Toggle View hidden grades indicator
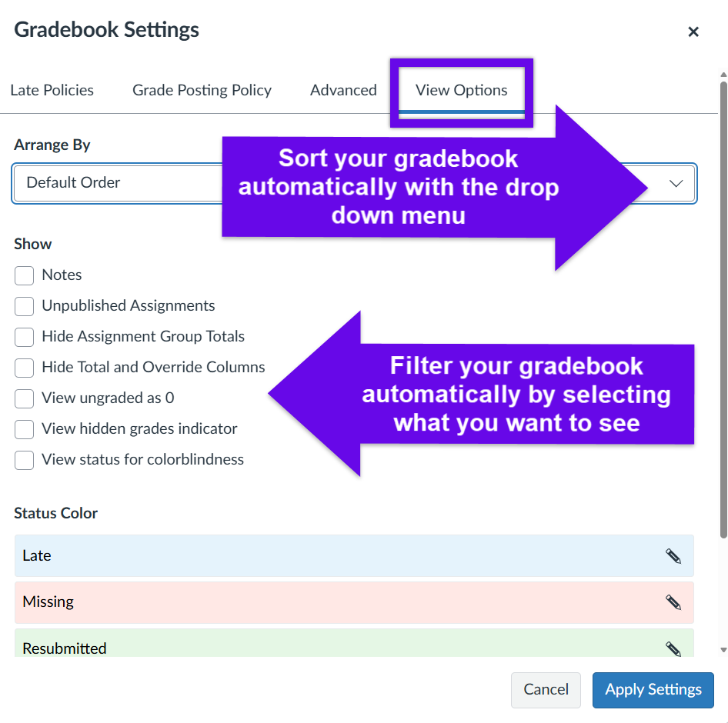Image resolution: width=728 pixels, height=723 pixels. (24, 429)
